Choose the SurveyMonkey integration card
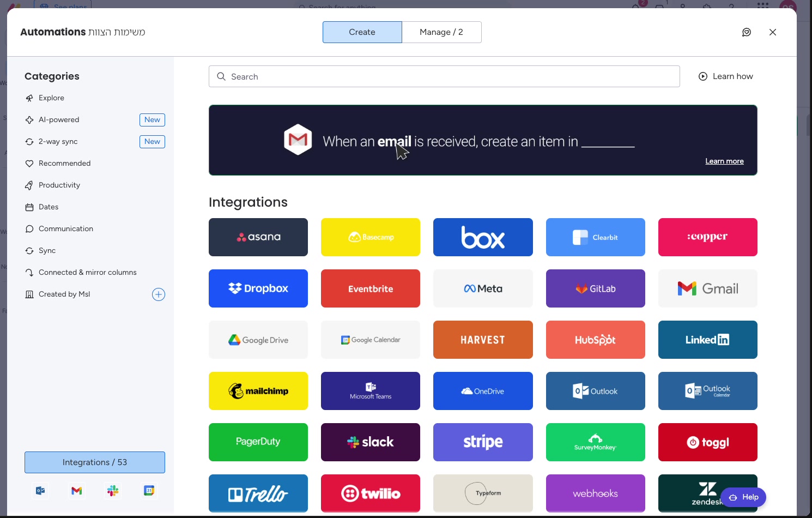The width and height of the screenshot is (812, 518). 596,442
